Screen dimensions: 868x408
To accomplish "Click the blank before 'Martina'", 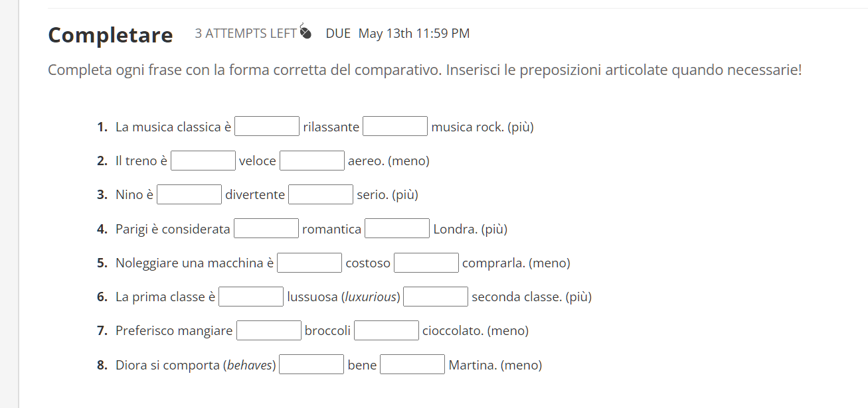I will click(x=412, y=364).
